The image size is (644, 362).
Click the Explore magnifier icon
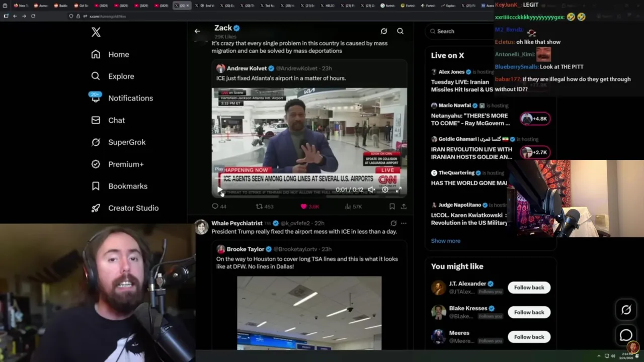pos(96,76)
